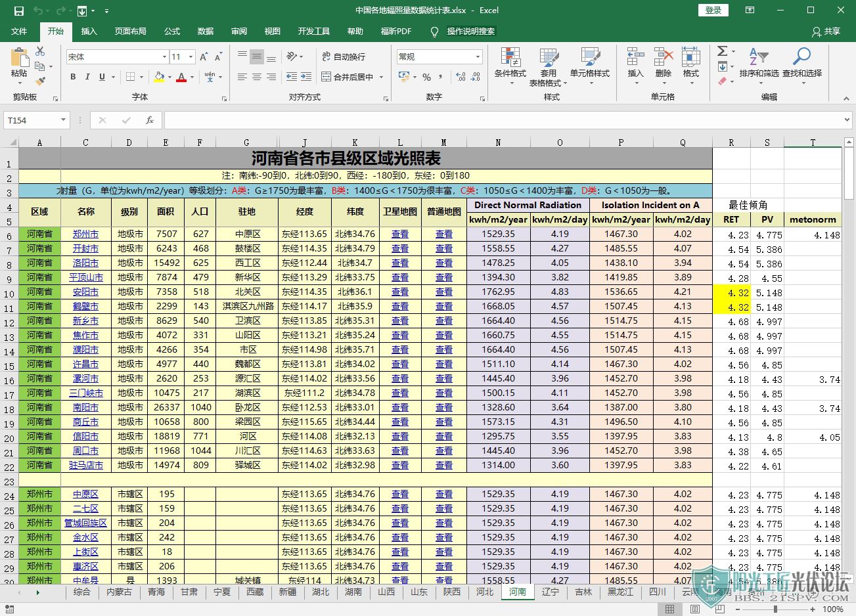This screenshot has width=856, height=616.
Task: Open the font color dropdown arrow
Action: (192, 77)
